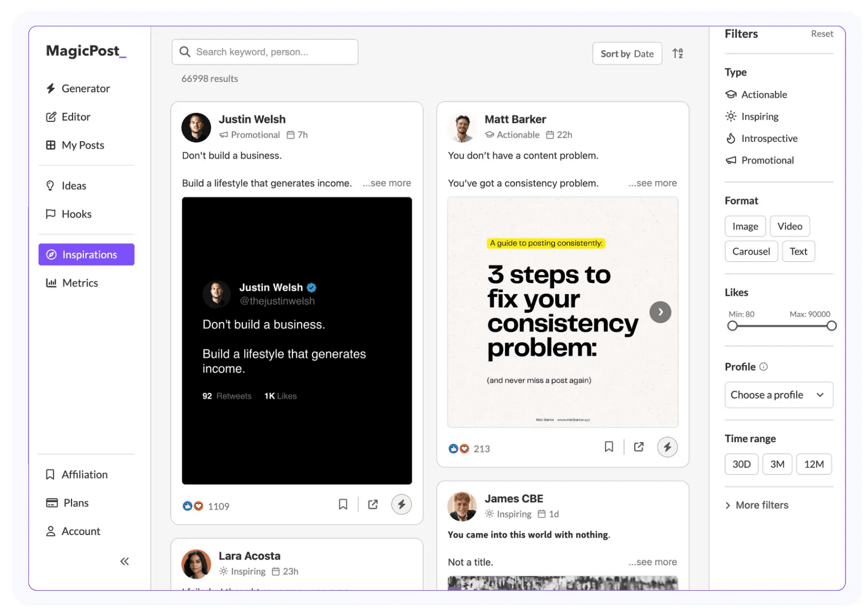The height and width of the screenshot is (615, 868).
Task: Click the MagicPost logo
Action: (x=86, y=51)
